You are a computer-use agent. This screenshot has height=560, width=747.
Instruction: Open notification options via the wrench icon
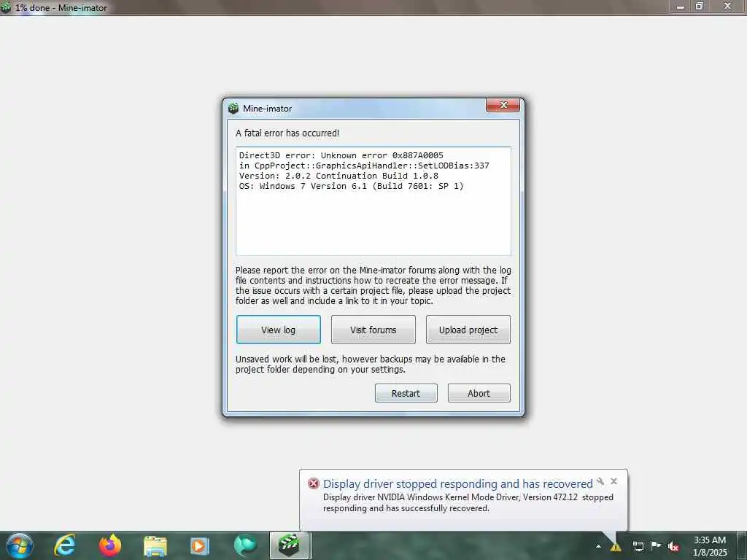pyautogui.click(x=600, y=481)
